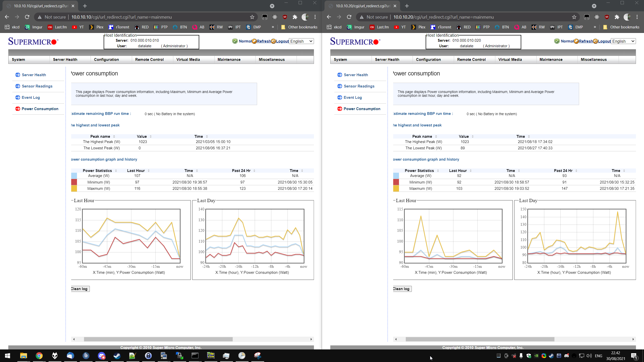Click Clean log button in left window

pyautogui.click(x=80, y=289)
